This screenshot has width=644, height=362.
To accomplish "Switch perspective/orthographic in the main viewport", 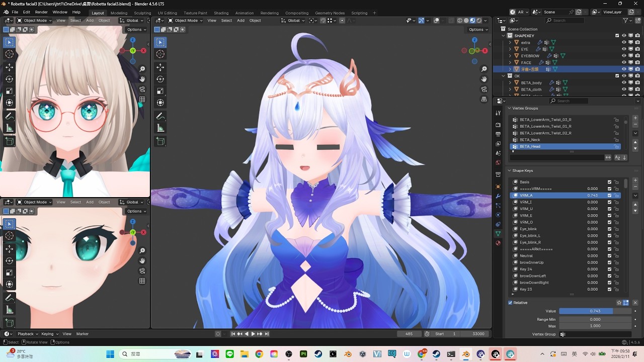I will pyautogui.click(x=485, y=99).
